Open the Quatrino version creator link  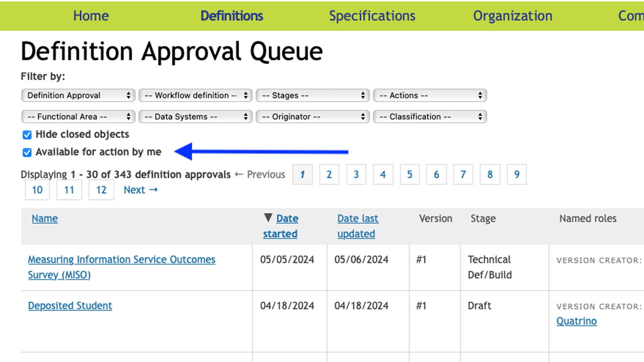[576, 321]
